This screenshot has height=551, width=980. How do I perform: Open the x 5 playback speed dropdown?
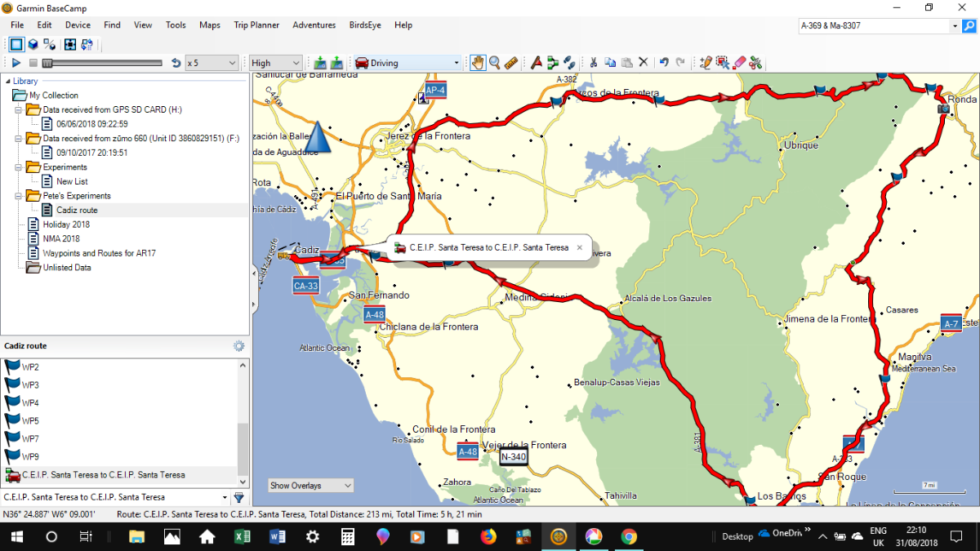point(212,63)
